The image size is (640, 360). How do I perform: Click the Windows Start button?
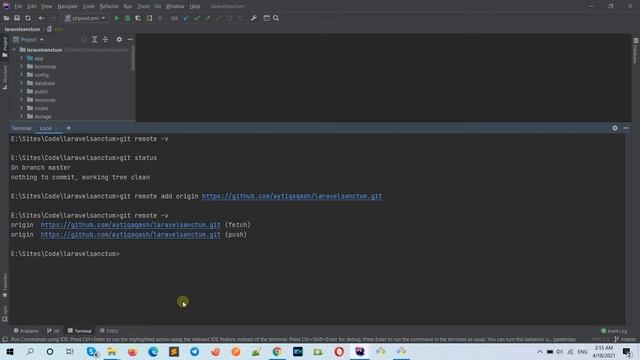[10, 351]
